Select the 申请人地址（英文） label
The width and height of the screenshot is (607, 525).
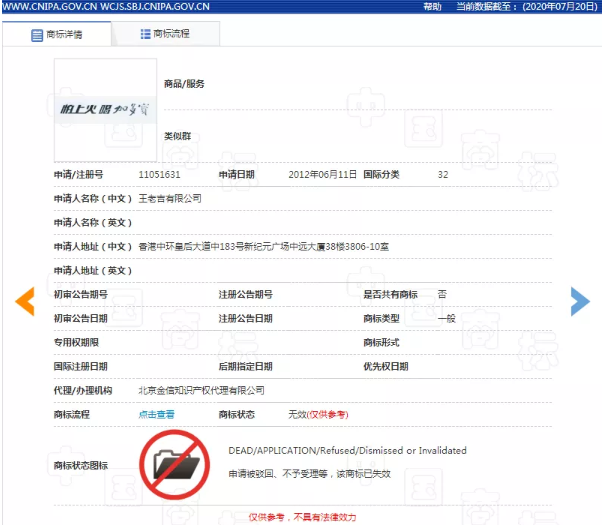tap(93, 271)
